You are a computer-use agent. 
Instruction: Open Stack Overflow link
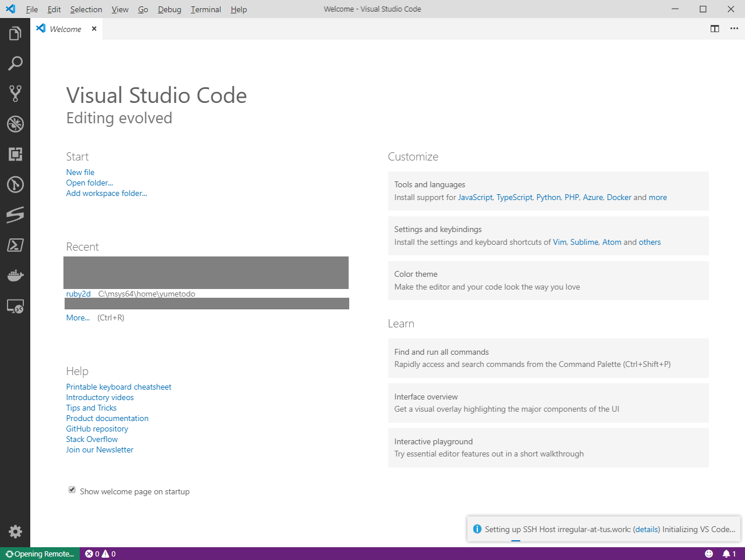pos(92,439)
